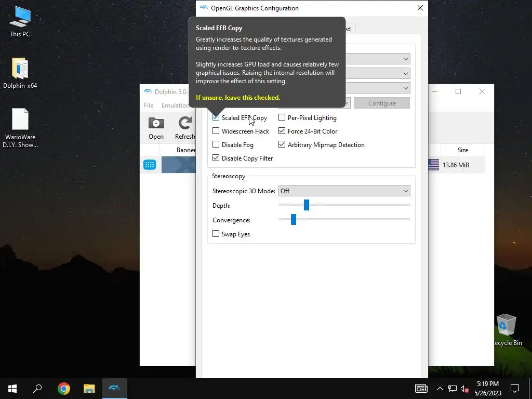This screenshot has width=532, height=399.
Task: Minimize the Dolphin main window
Action: point(435,91)
